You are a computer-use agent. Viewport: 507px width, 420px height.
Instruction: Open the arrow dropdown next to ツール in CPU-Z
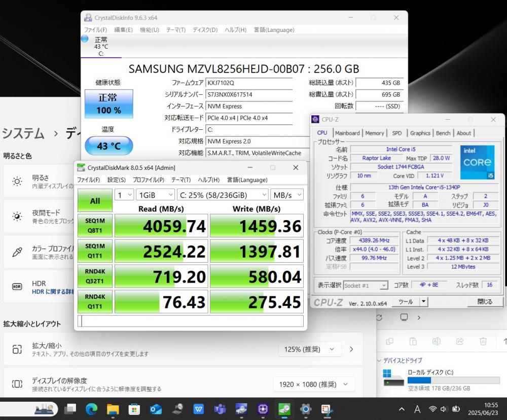[x=423, y=302]
